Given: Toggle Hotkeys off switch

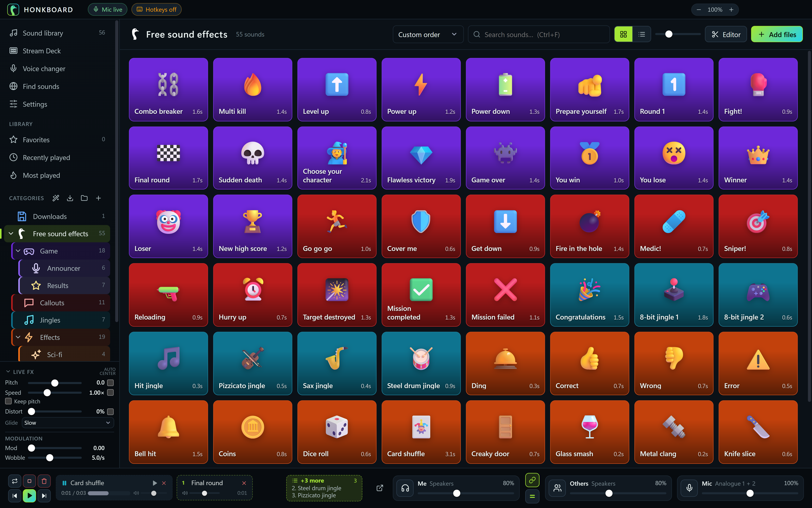Looking at the screenshot, I should click(156, 9).
